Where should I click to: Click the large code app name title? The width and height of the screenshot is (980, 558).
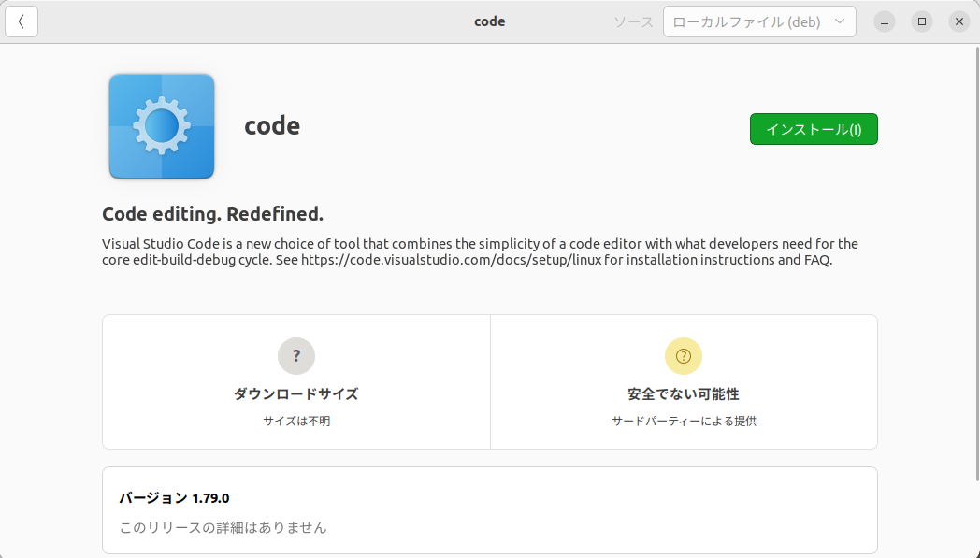272,125
